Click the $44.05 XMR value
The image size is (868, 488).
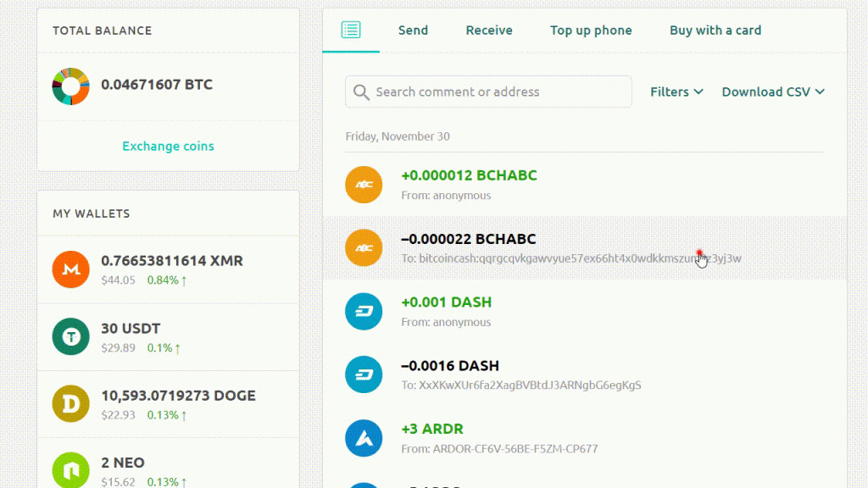[x=118, y=280]
